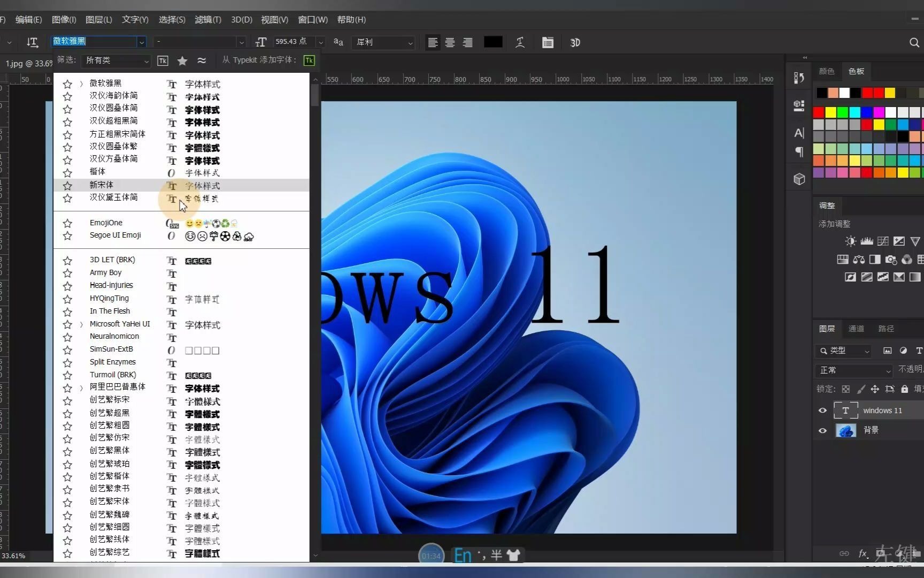Image resolution: width=924 pixels, height=578 pixels.
Task: Open the character and paragraph panel icon
Action: (x=548, y=42)
